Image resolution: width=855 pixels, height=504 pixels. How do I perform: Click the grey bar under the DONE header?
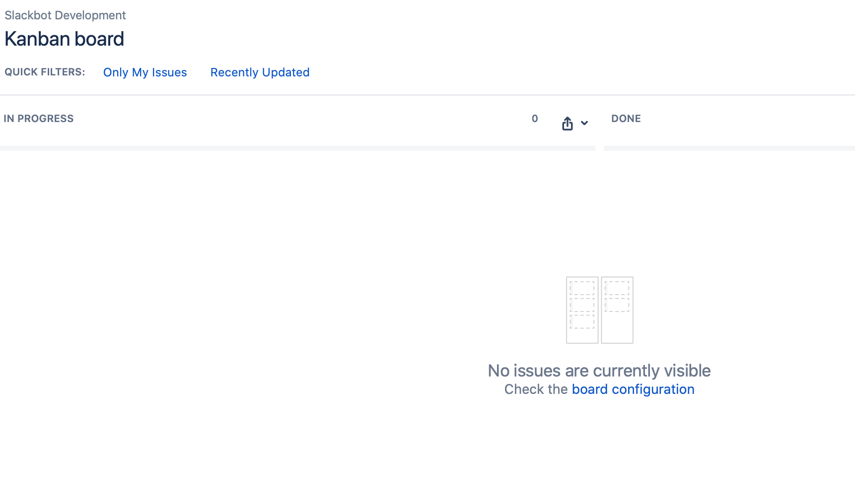point(729,148)
